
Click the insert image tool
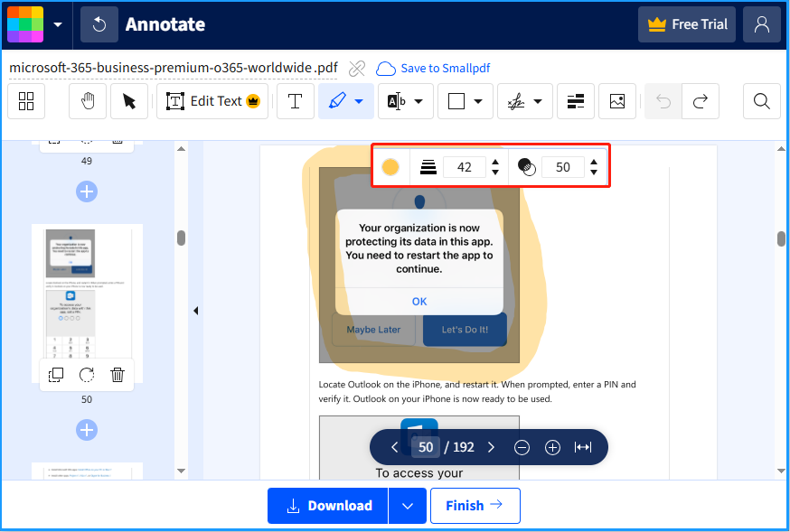(x=617, y=101)
